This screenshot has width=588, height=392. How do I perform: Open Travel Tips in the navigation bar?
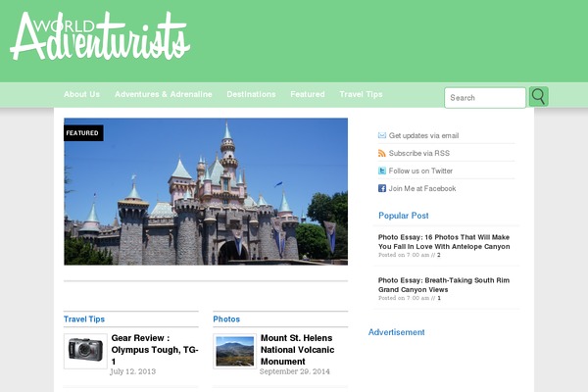click(x=361, y=94)
